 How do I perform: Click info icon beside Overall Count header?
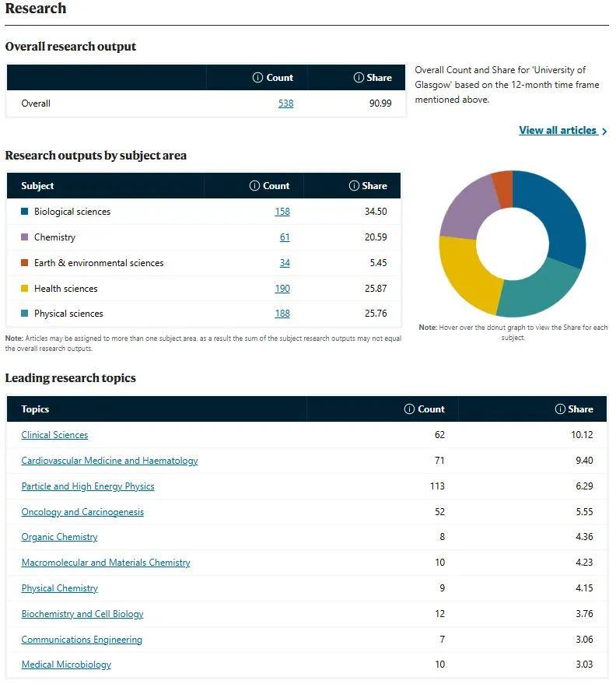257,78
